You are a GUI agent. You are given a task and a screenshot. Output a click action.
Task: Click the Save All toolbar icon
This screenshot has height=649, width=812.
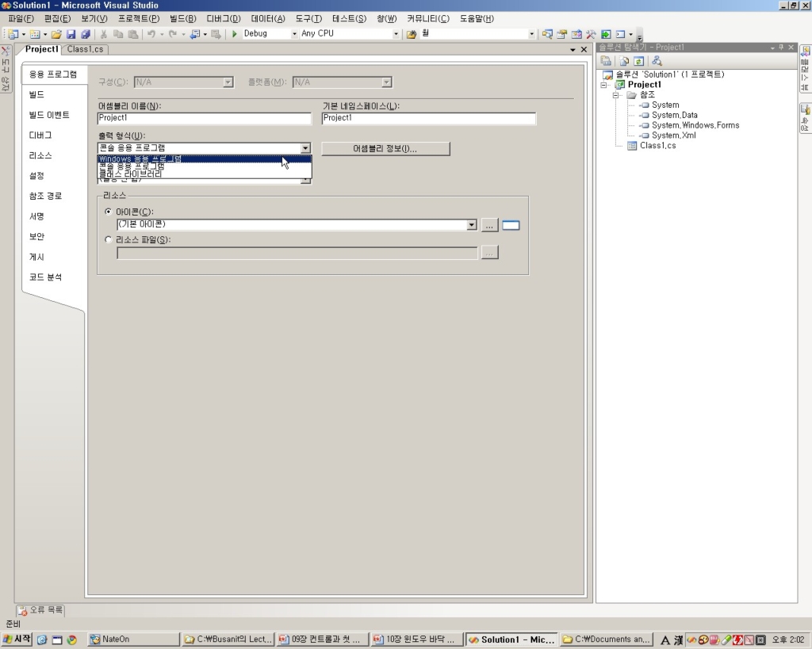coord(86,34)
